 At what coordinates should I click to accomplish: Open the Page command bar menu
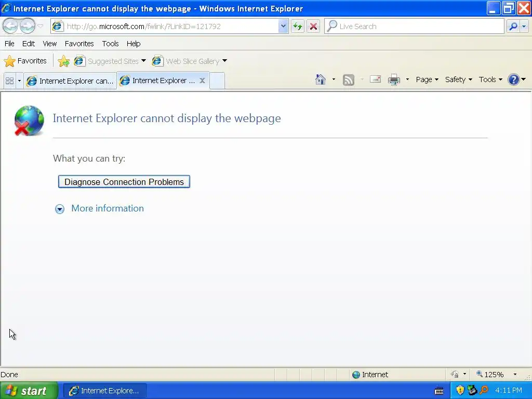(427, 79)
